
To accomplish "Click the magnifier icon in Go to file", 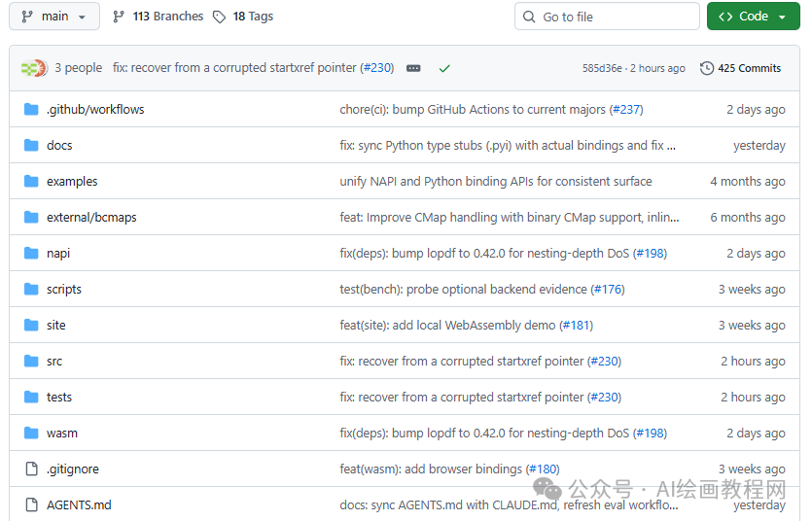I will click(x=529, y=17).
